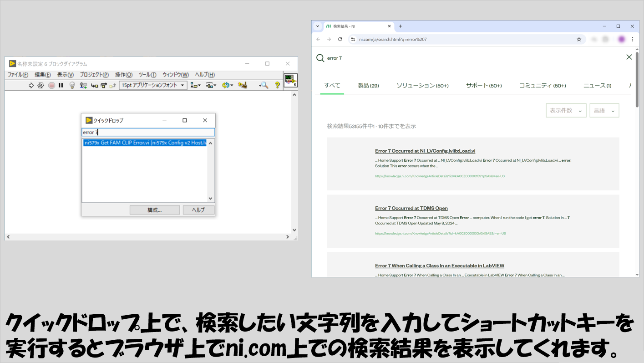Open the 言語 dropdown
This screenshot has width=644, height=363.
coord(604,111)
